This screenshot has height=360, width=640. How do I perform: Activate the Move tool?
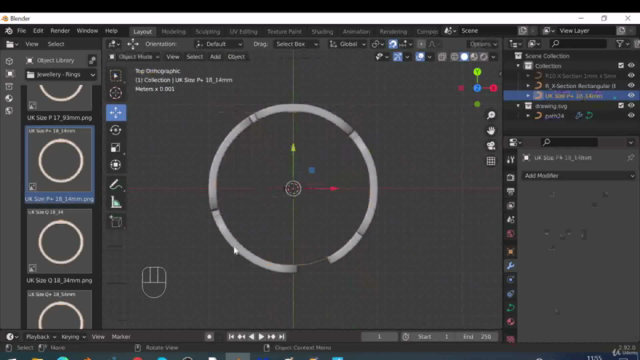pyautogui.click(x=116, y=112)
